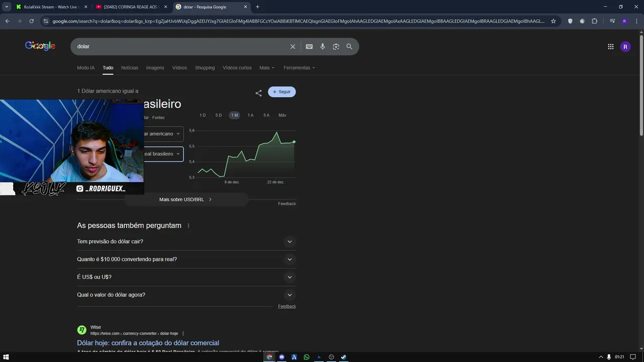
Task: Bookmark this page with the star icon
Action: pos(553,21)
